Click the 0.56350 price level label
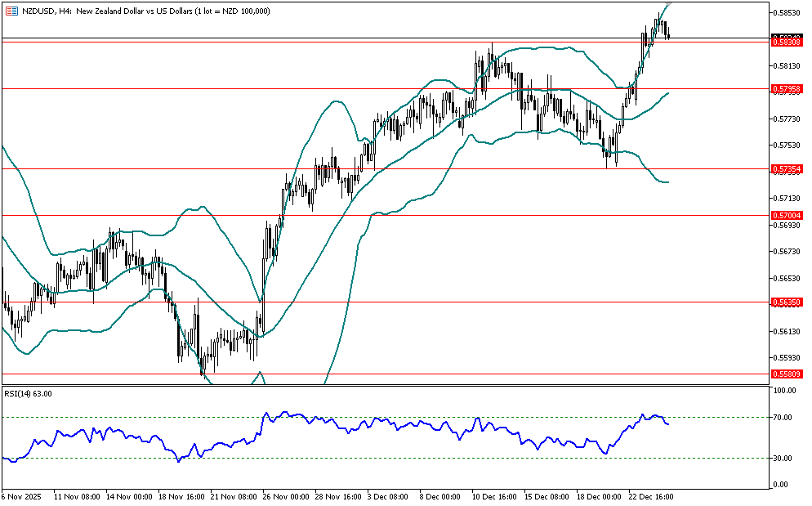 coord(787,302)
